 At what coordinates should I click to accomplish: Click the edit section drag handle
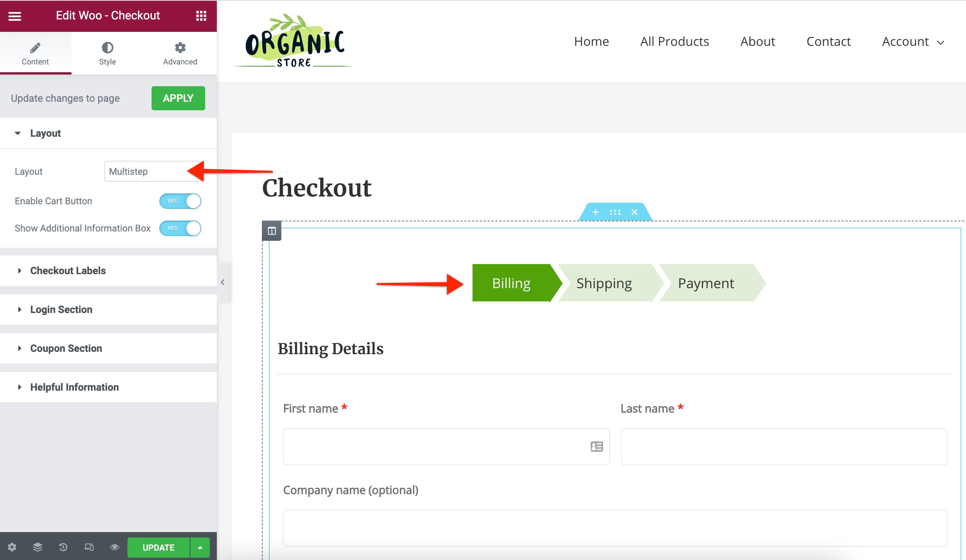(x=615, y=212)
